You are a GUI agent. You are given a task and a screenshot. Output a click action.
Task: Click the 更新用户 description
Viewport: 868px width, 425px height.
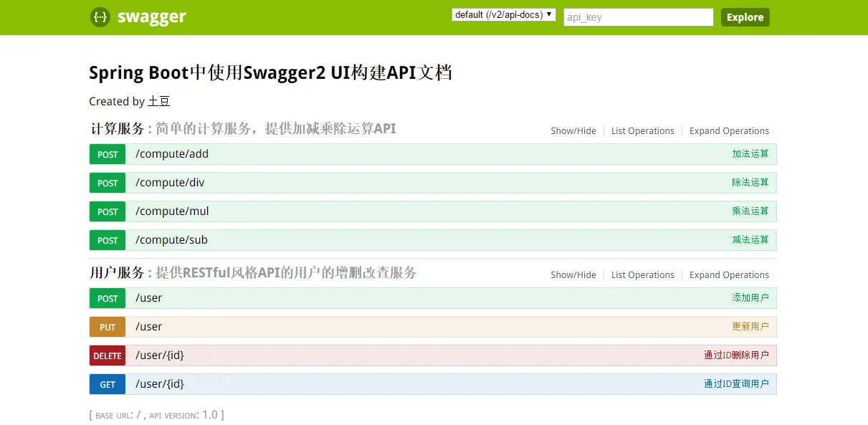tap(750, 327)
